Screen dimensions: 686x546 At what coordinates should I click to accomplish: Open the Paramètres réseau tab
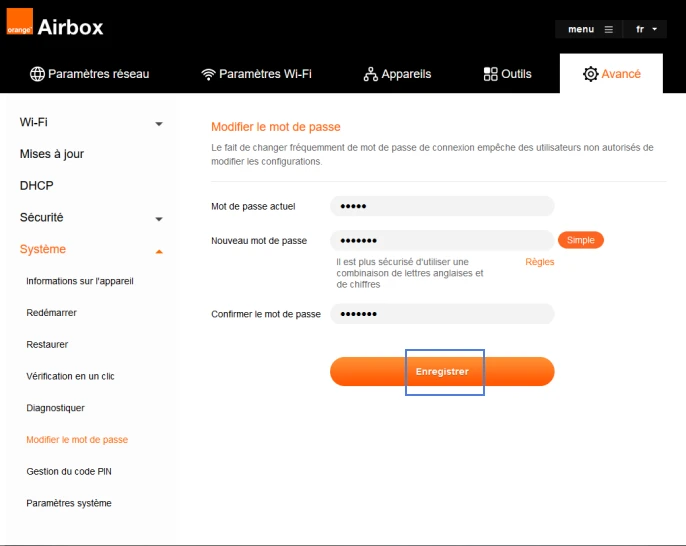tap(90, 74)
